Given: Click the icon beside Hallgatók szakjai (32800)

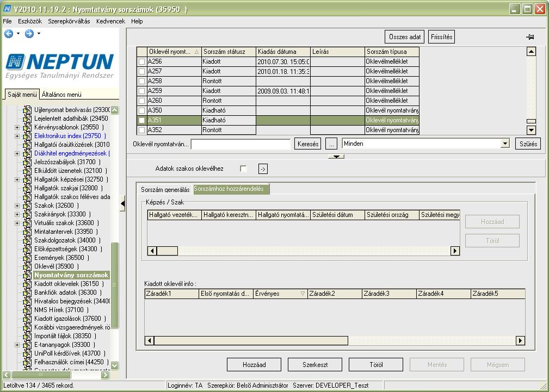Looking at the screenshot, I should pyautogui.click(x=27, y=188).
